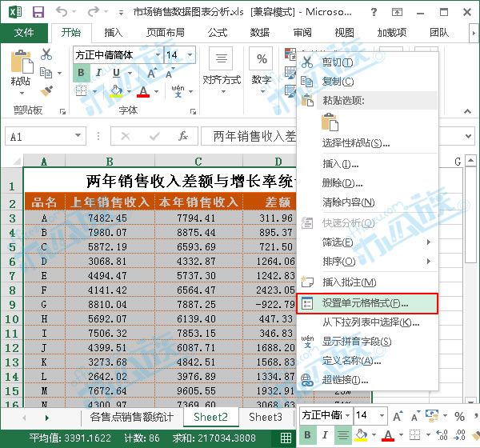Open the font size 14 dropdown in ribbon

click(190, 55)
